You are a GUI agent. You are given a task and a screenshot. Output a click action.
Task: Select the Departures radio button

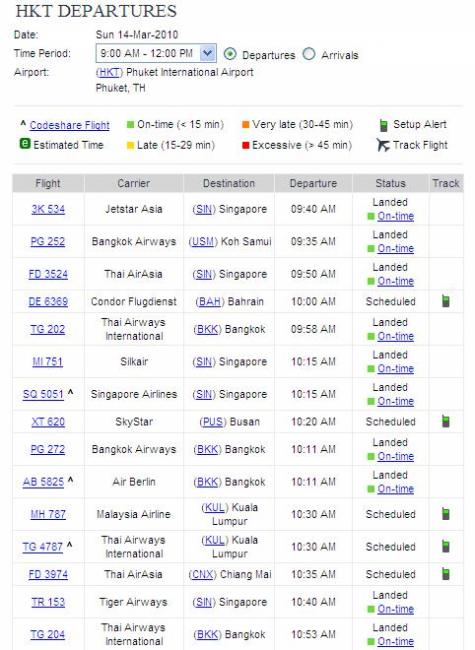click(230, 54)
